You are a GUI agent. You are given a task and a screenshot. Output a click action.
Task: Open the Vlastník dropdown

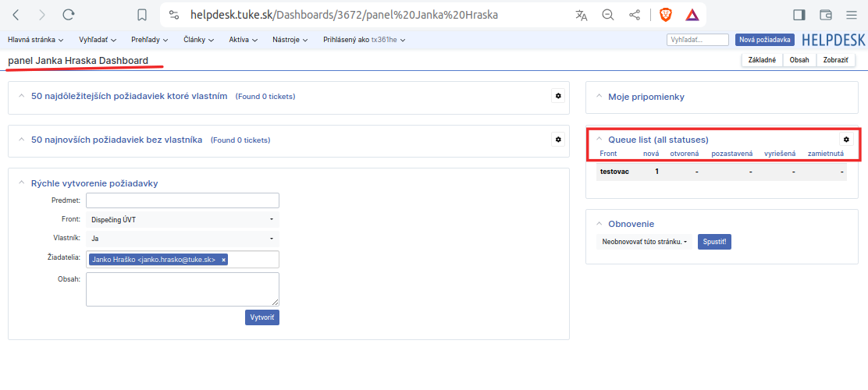click(x=183, y=239)
